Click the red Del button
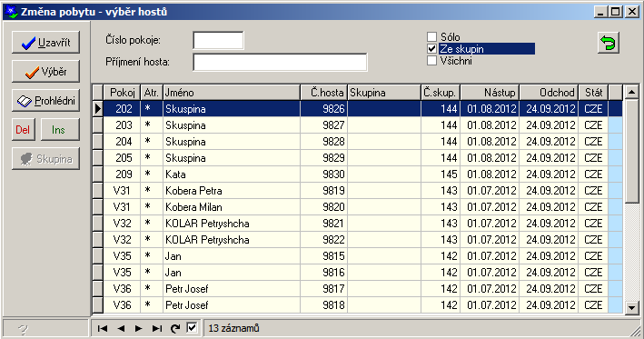Screen dimensions: 644x339 click(23, 130)
